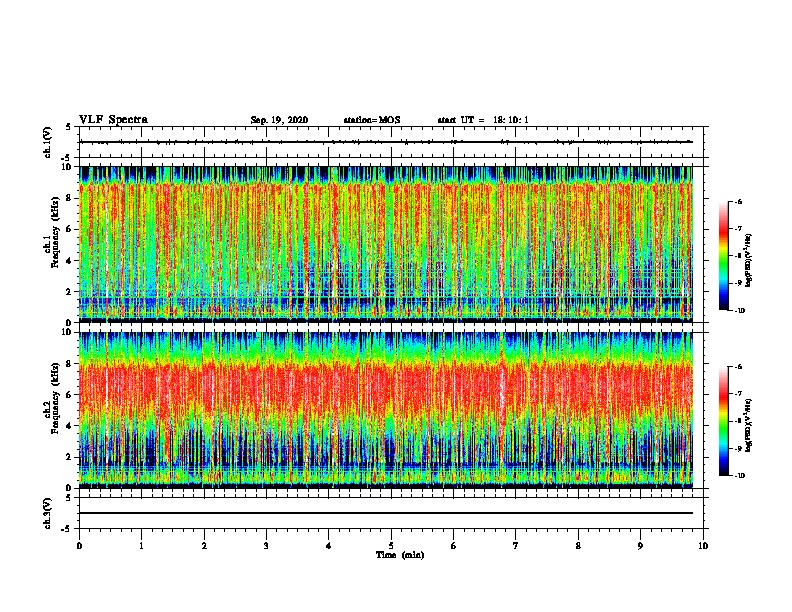Click the ch.1 color bar log(PSD) unit label
The height and width of the screenshot is (612, 792).
tap(749, 260)
